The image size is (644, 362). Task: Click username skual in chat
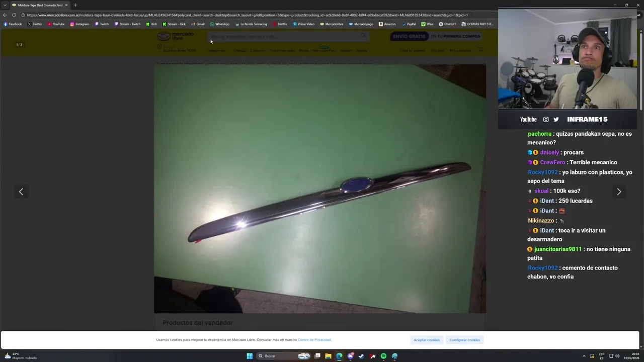pyautogui.click(x=541, y=191)
